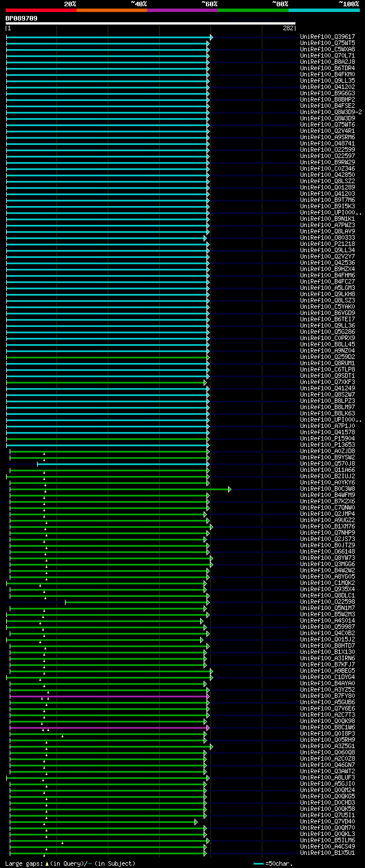This screenshot has width=365, height=868.
Task: Select label UniRef100_Q75WT6
Action: [x=327, y=125]
